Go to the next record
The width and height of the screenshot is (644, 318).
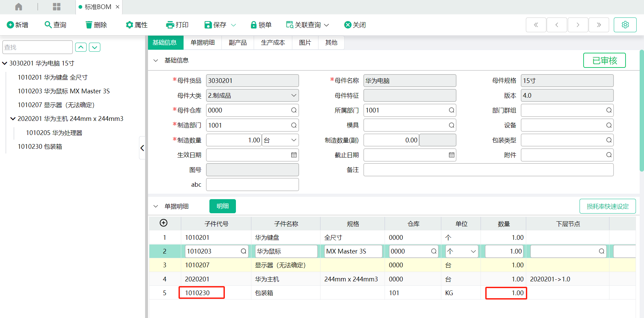pyautogui.click(x=578, y=25)
